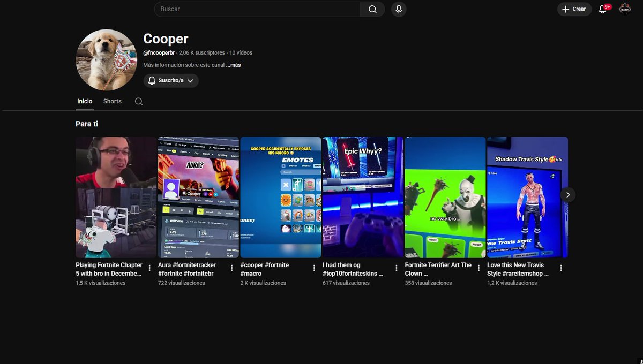Open the Shadow Travis Style thumbnail

527,197
